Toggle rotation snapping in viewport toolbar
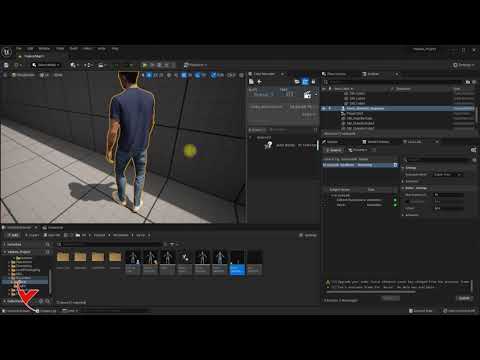Screen dimensions: 480x360 pyautogui.click(x=198, y=75)
